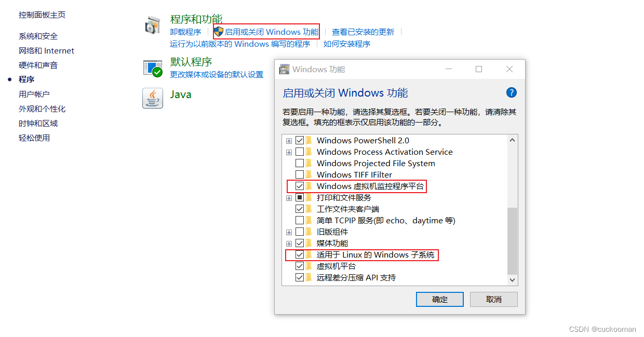The width and height of the screenshot is (644, 337).
Task: Expand the Windows PowerShell 2.0 node
Action: click(289, 140)
